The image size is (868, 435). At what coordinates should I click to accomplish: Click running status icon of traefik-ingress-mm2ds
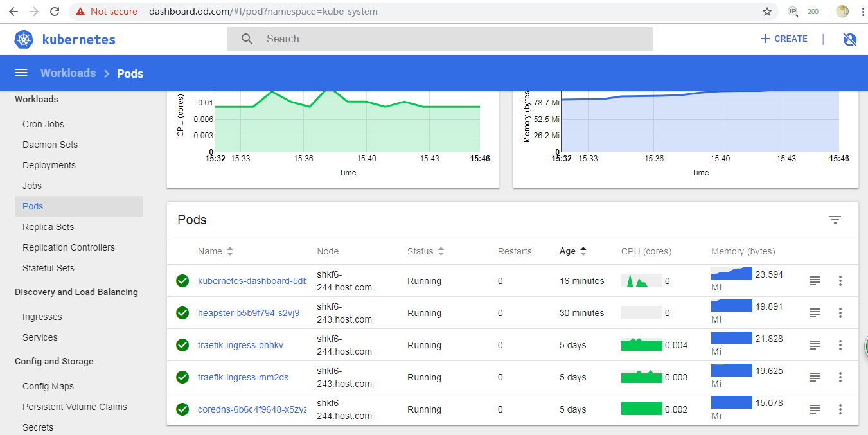182,377
